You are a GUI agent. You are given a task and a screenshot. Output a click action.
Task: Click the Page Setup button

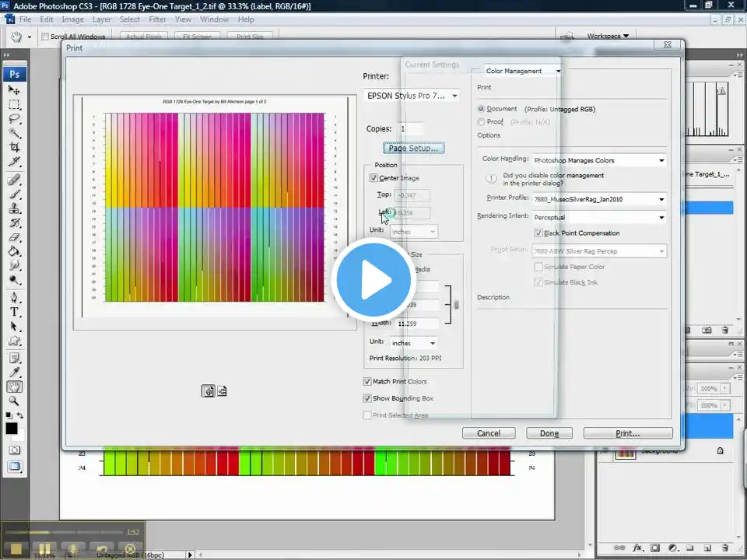[x=413, y=148]
